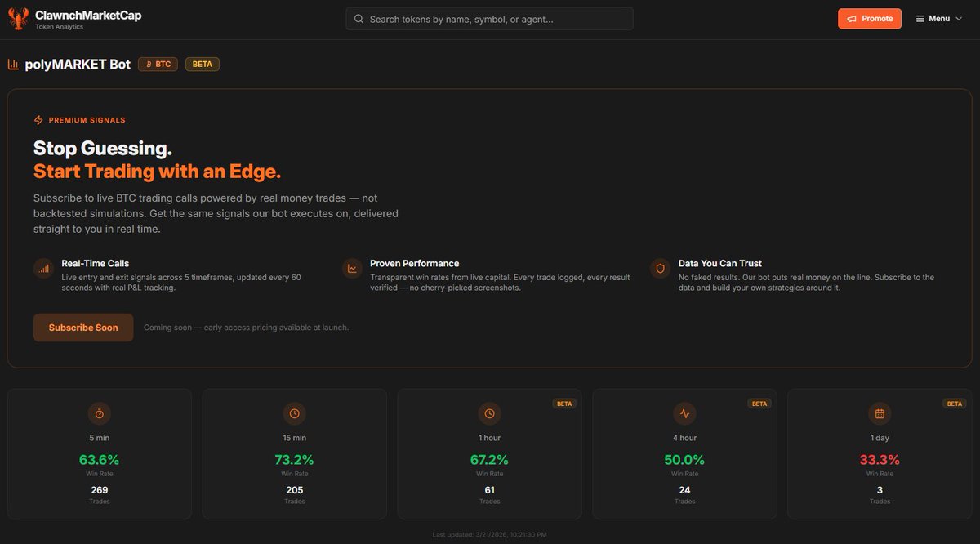This screenshot has width=980, height=544.
Task: Click the 15 min clock icon
Action: click(x=294, y=413)
